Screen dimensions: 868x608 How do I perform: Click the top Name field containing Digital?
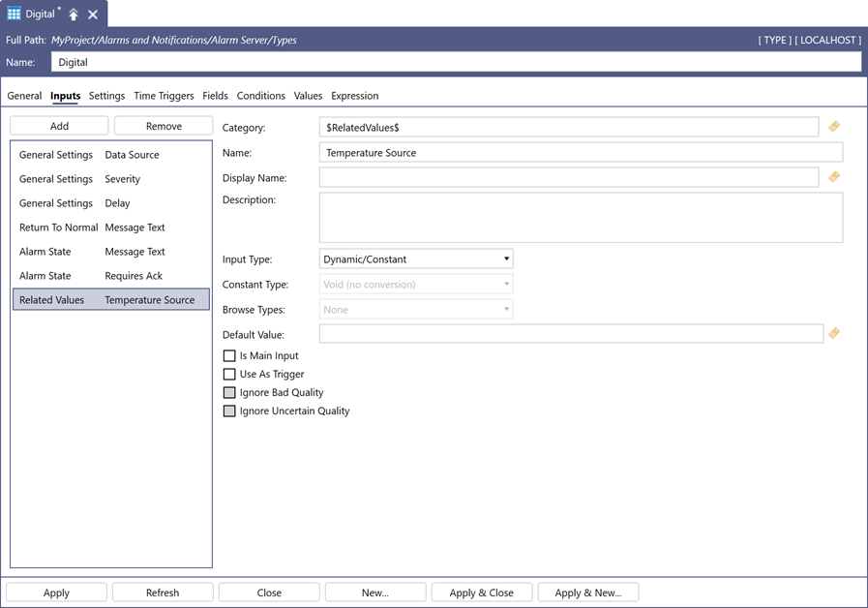[x=456, y=62]
